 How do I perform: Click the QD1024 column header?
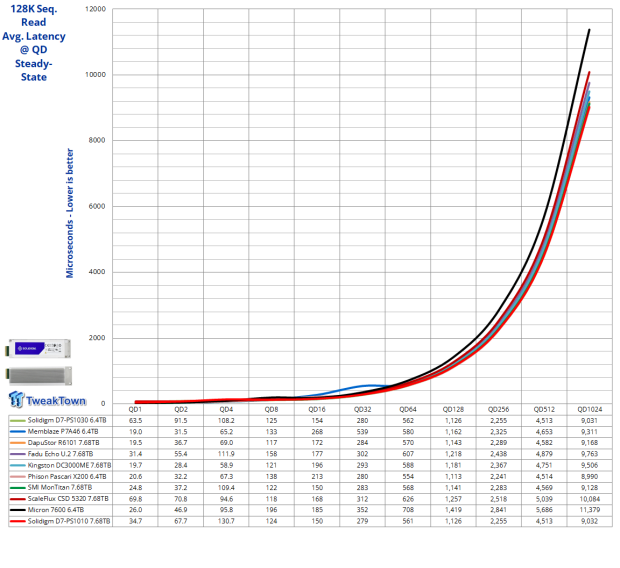(588, 409)
